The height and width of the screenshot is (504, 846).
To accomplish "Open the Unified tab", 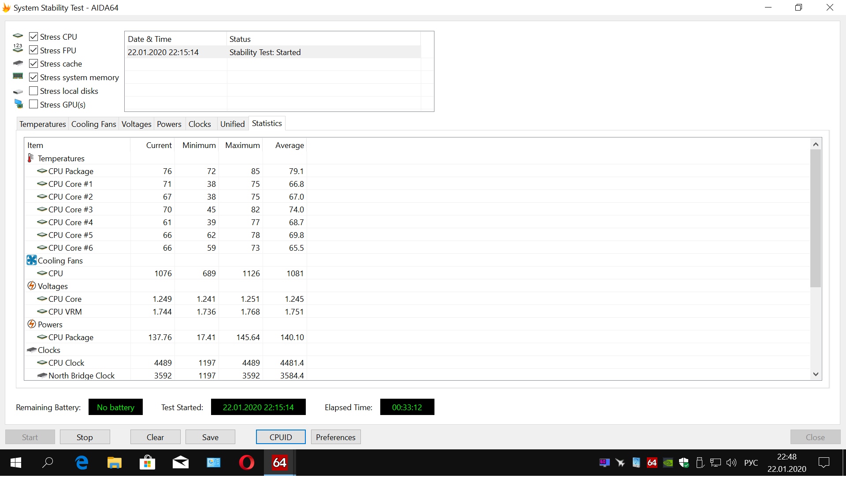I will click(x=232, y=124).
